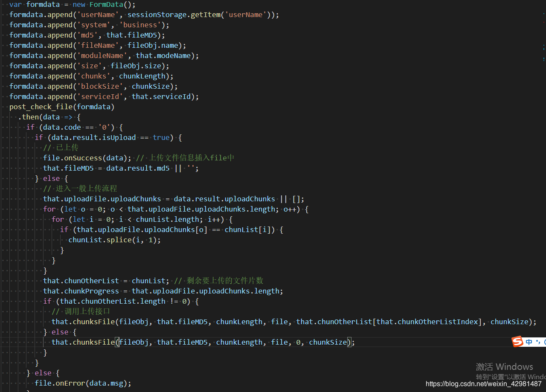Click the '.then(data => {' line
Image resolution: width=546 pixels, height=392 pixels.
pos(49,117)
